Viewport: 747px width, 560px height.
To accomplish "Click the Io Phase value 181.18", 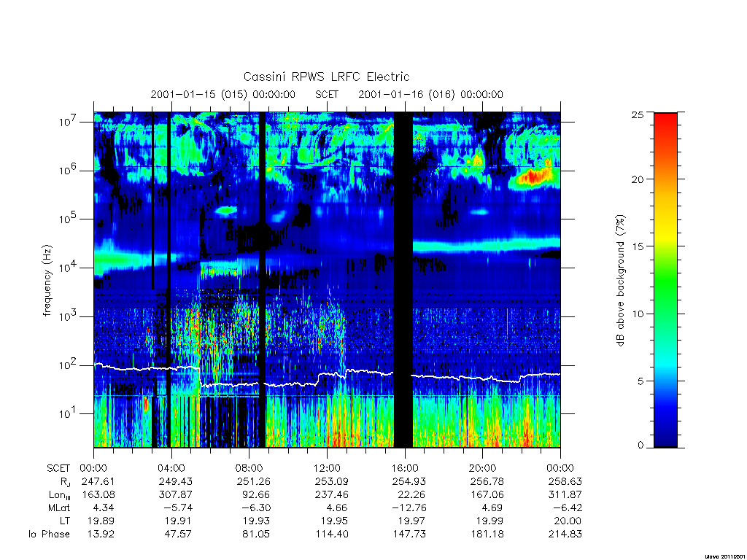I will coord(487,534).
